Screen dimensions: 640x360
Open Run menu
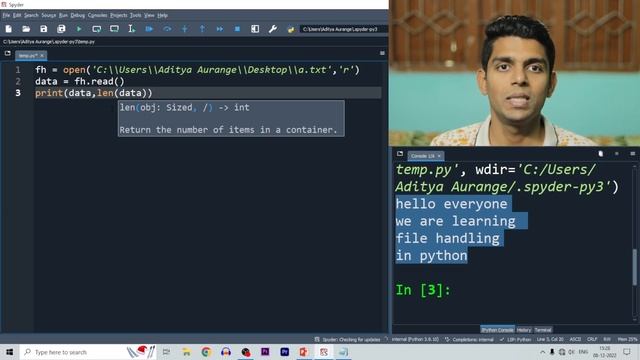(x=63, y=15)
